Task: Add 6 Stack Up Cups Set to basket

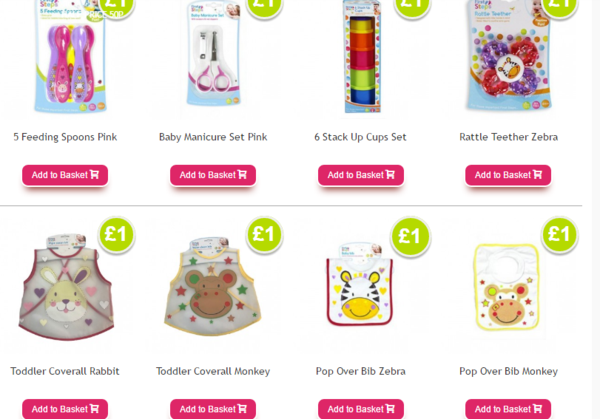Action: 361,175
